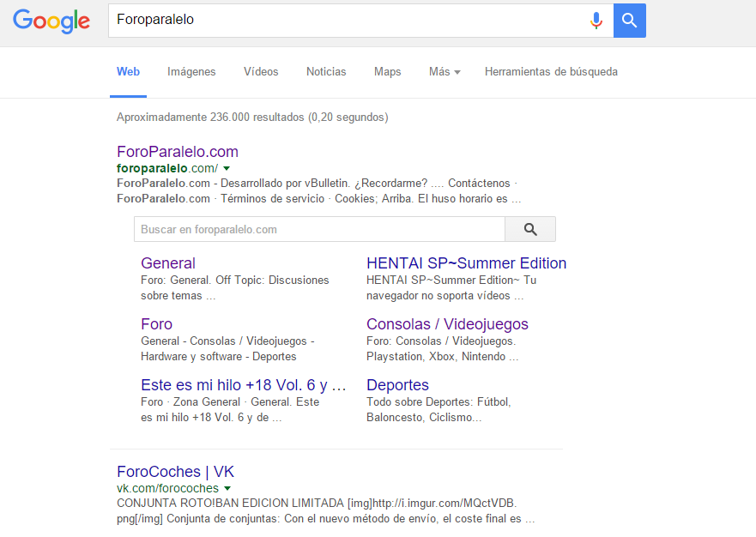Open the Deportes sitelink
Screen dimensions: 756x537
[x=398, y=384]
